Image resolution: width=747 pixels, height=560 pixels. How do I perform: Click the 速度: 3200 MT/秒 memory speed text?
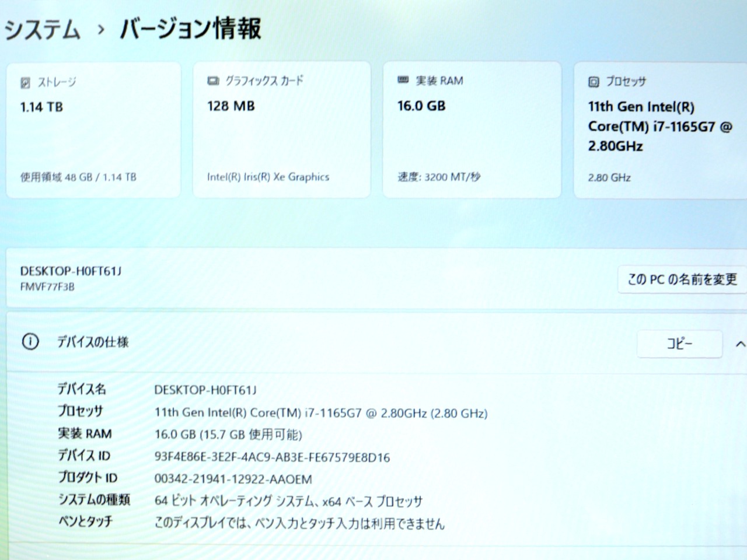[x=439, y=177]
